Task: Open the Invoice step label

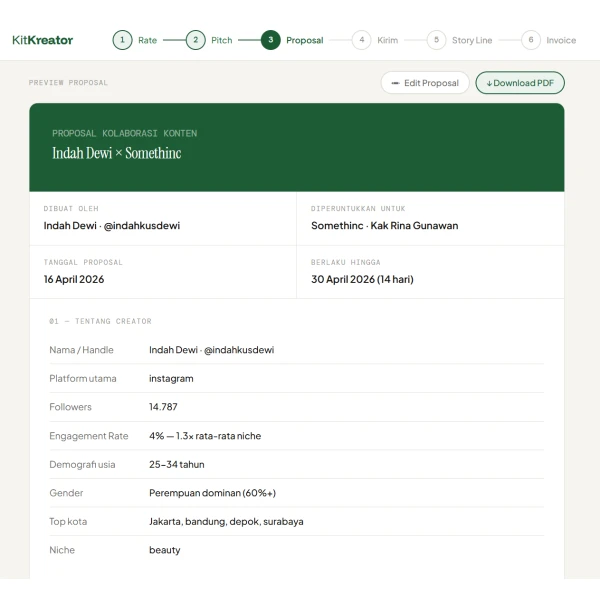Action: pos(561,40)
